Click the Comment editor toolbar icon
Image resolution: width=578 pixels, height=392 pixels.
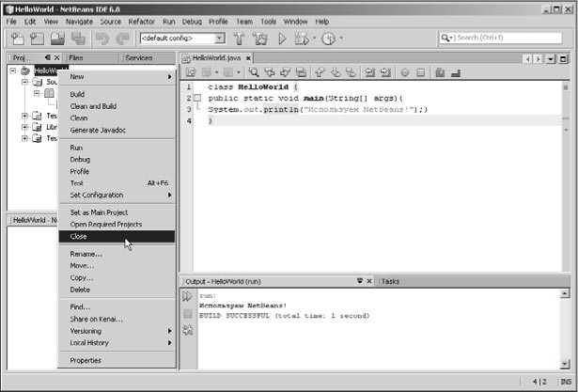click(x=440, y=72)
